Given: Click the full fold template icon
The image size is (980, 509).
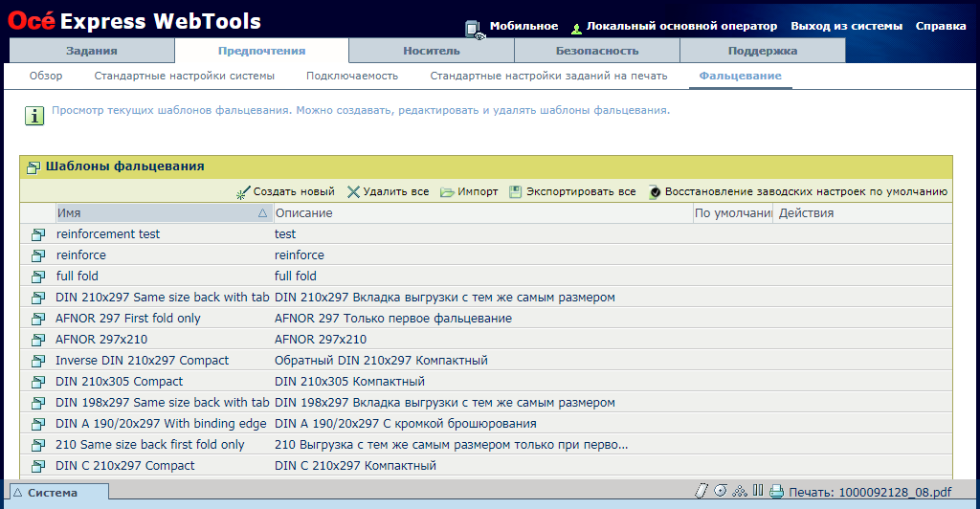Looking at the screenshot, I should pyautogui.click(x=38, y=277).
